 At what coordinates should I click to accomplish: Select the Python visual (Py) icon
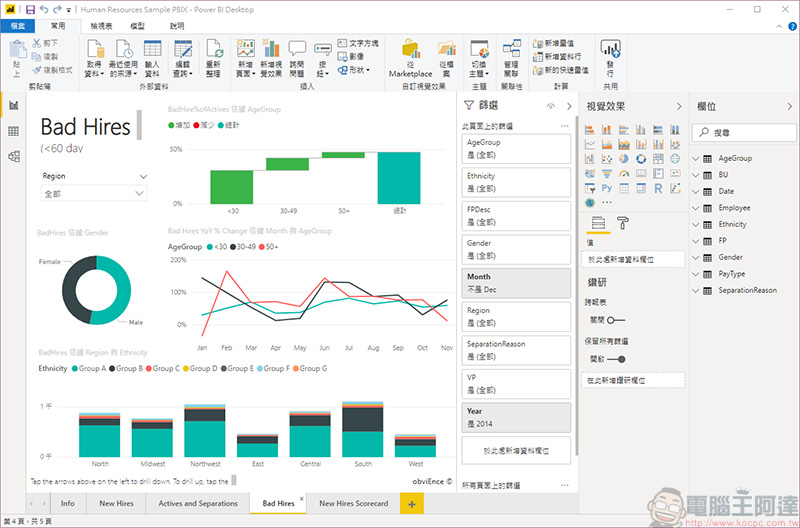(x=607, y=188)
